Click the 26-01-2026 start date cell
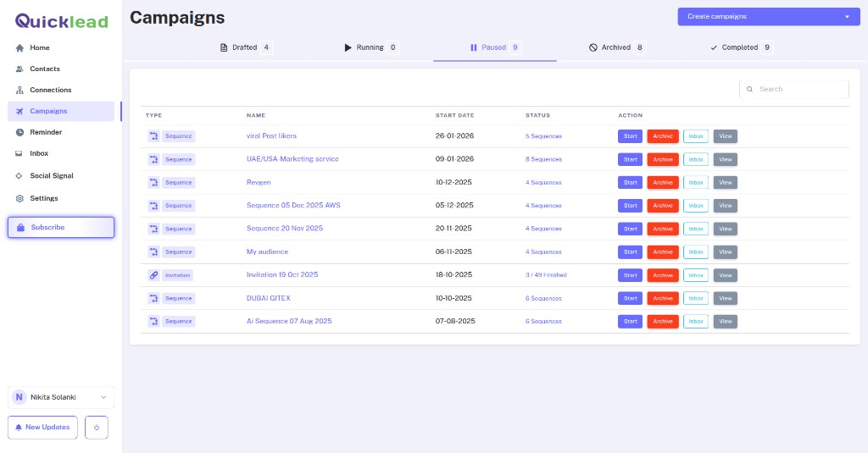The image size is (868, 453). tap(454, 136)
